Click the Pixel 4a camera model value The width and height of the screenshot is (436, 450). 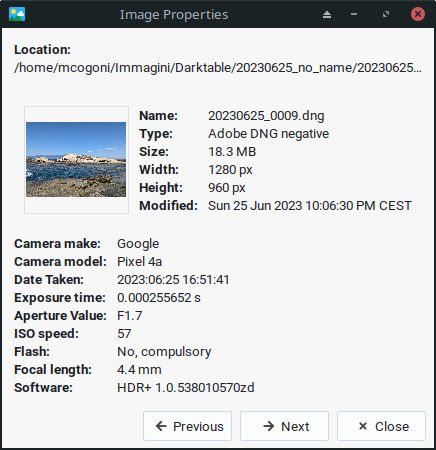(139, 262)
